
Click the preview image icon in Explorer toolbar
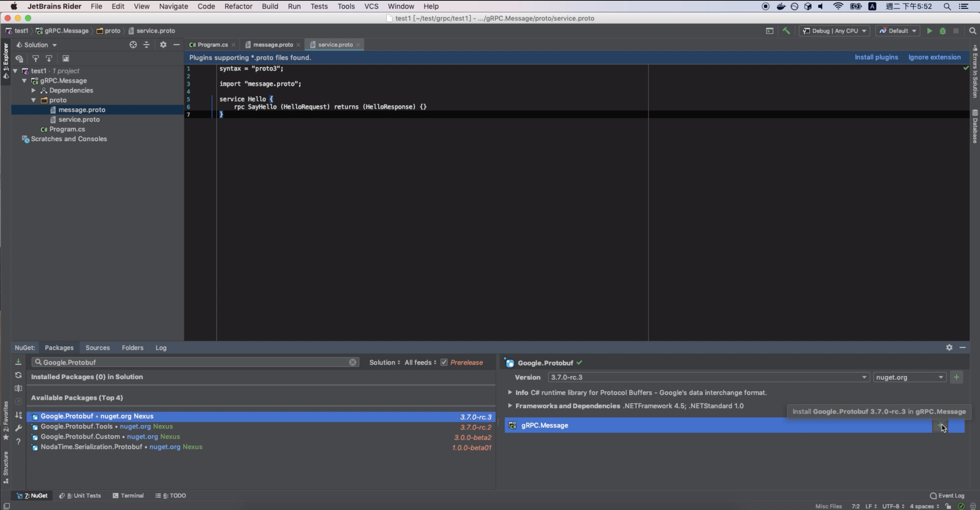(65, 59)
